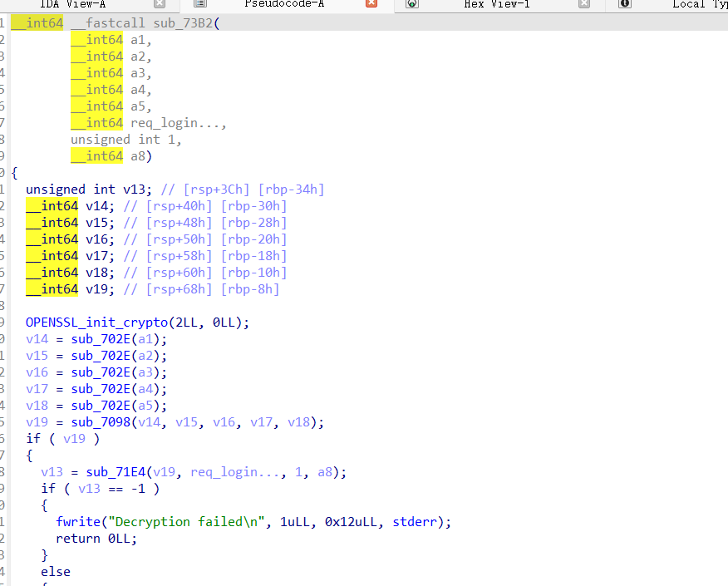
Task: Click the req_login... parameter in the signature
Action: point(175,123)
